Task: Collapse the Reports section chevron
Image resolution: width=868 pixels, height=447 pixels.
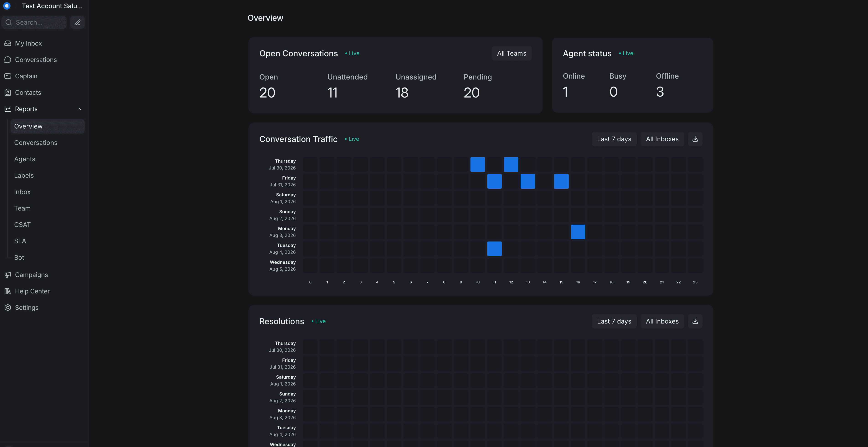Action: (x=79, y=109)
